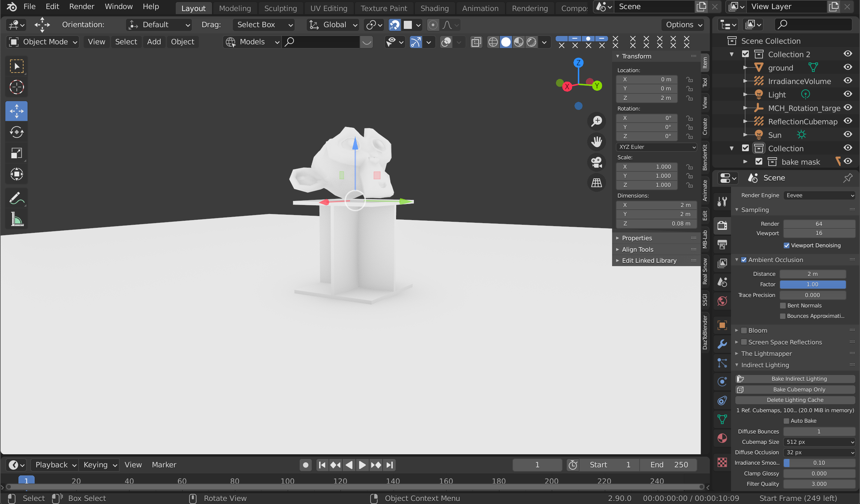Select the Scale tool
The image size is (860, 504).
point(16,153)
